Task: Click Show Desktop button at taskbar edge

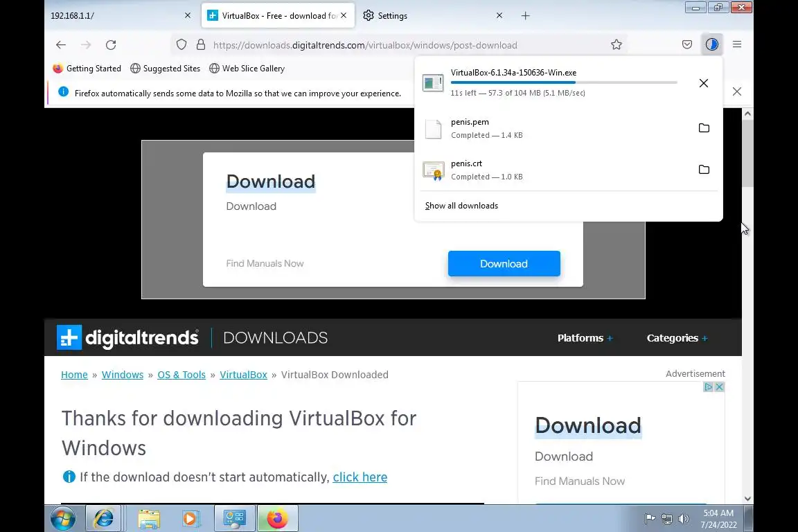Action: (x=749, y=519)
